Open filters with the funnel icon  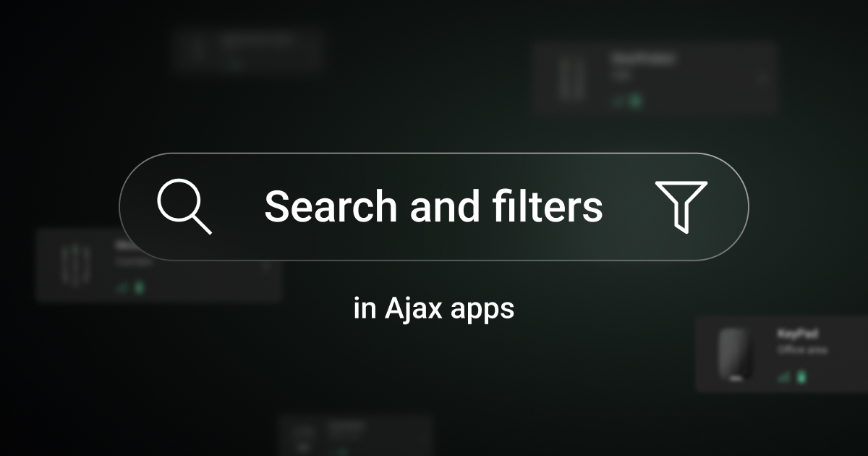(681, 206)
